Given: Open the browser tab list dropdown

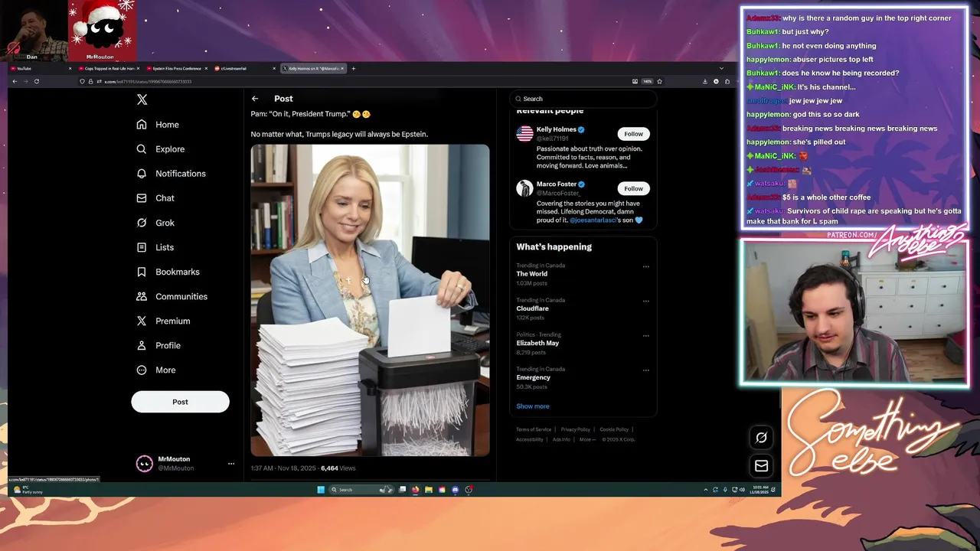Looking at the screenshot, I should click(720, 68).
